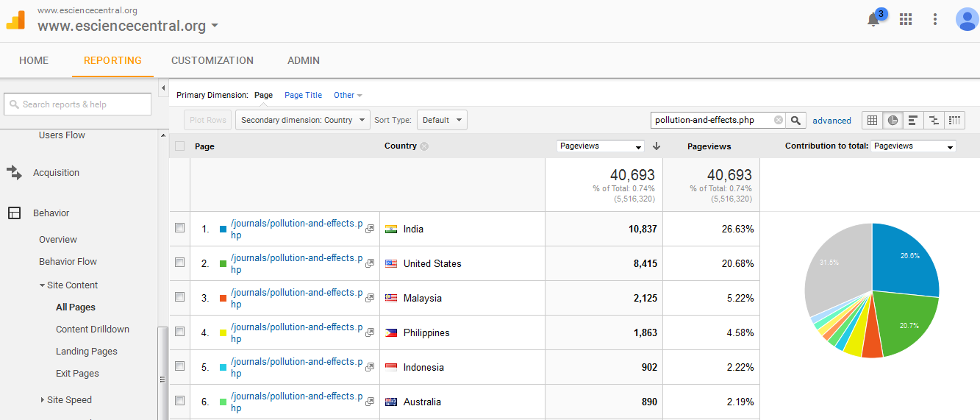Switch to pivot table view

click(x=954, y=120)
